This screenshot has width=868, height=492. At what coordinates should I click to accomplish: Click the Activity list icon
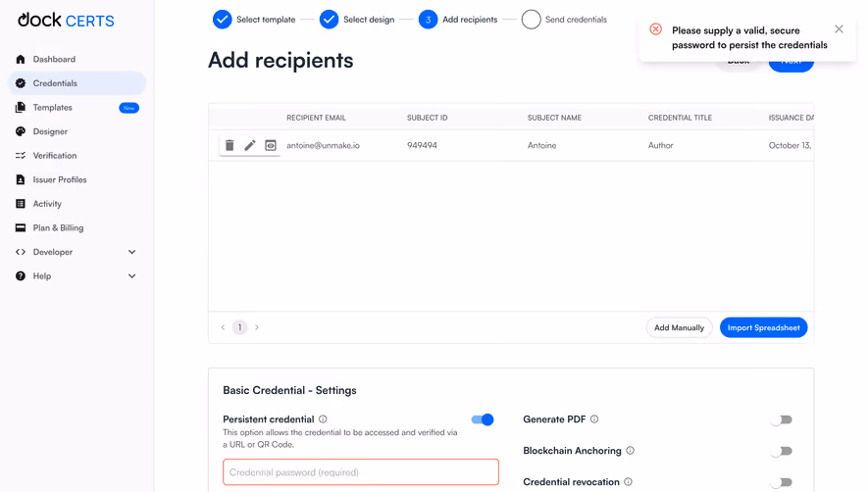pyautogui.click(x=21, y=204)
